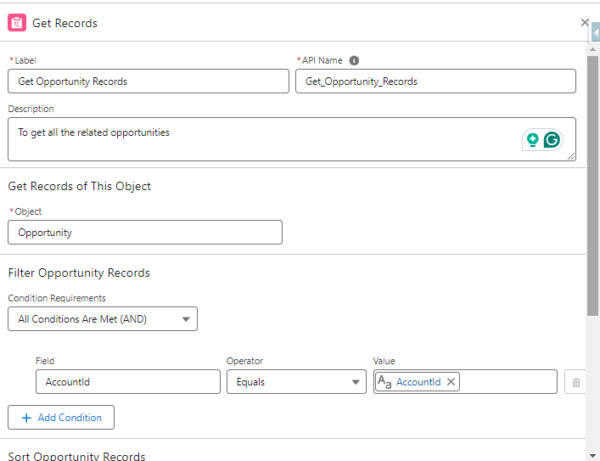Click the Filter Opportunity Records heading
This screenshot has width=600, height=461.
tap(79, 273)
